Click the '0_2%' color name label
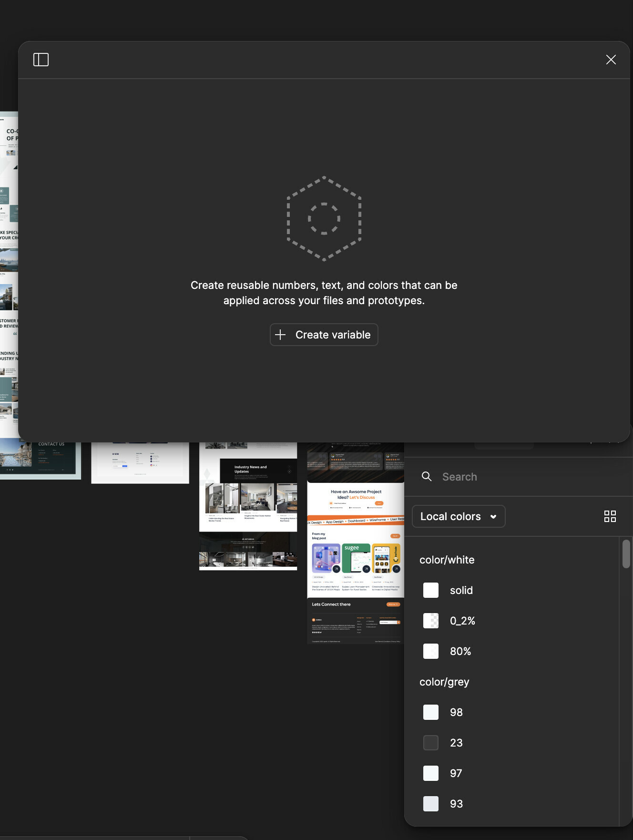The image size is (633, 840). pyautogui.click(x=462, y=621)
